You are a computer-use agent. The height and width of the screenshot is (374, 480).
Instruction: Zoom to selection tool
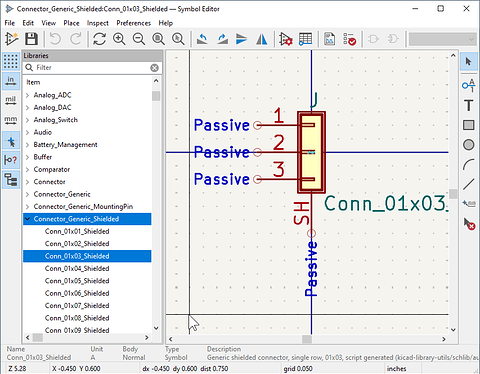click(x=178, y=39)
